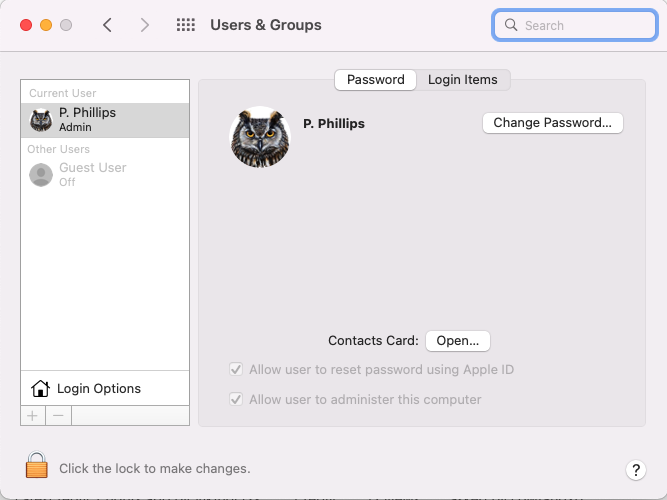Click the minus button to remove user
667x500 pixels.
(59, 415)
